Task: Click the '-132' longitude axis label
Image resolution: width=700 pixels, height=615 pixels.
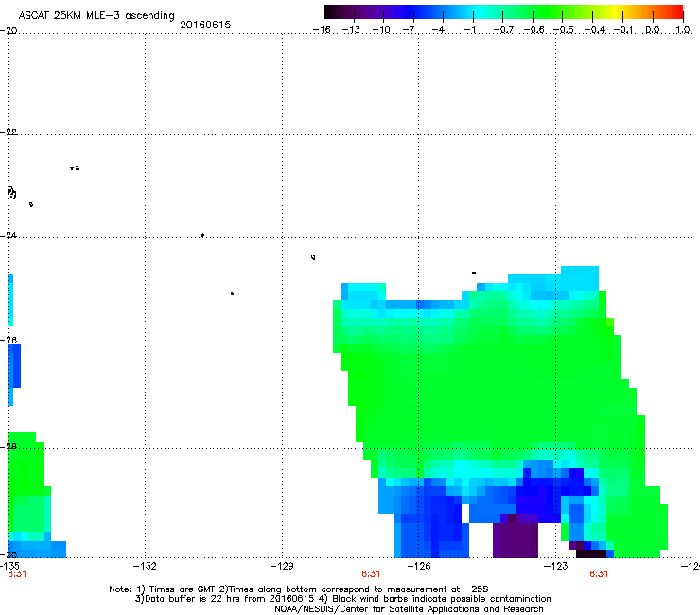Action: click(146, 566)
